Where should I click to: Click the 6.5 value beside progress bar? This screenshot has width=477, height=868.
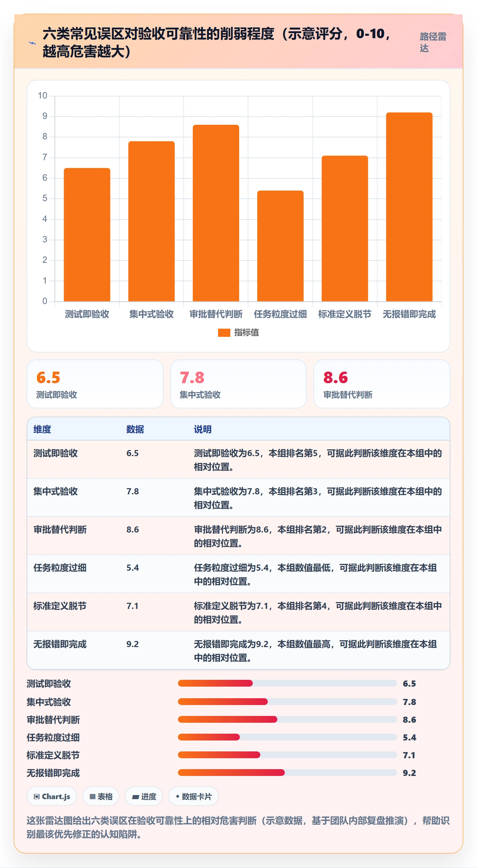[x=409, y=684]
